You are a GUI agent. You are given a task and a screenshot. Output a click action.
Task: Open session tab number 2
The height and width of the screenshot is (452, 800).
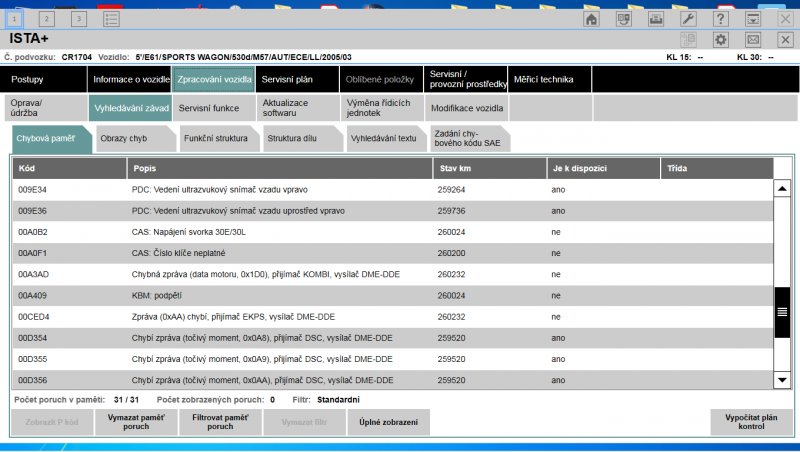pyautogui.click(x=46, y=19)
